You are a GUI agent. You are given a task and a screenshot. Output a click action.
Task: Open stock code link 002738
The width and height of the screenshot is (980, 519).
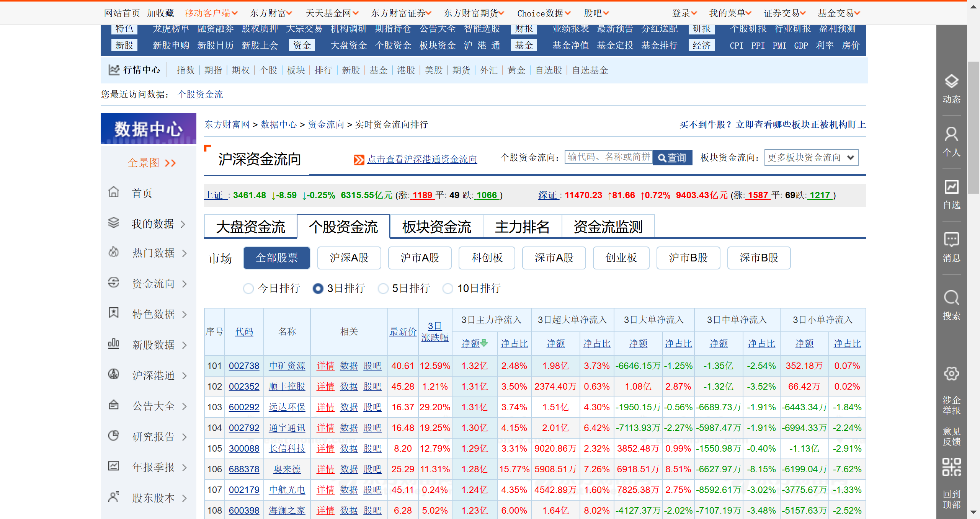point(244,366)
